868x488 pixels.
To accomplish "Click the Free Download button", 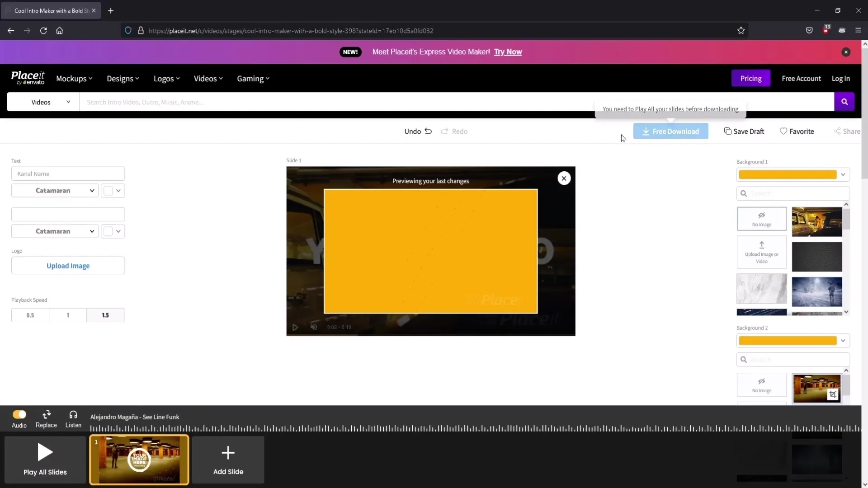I will [x=671, y=131].
